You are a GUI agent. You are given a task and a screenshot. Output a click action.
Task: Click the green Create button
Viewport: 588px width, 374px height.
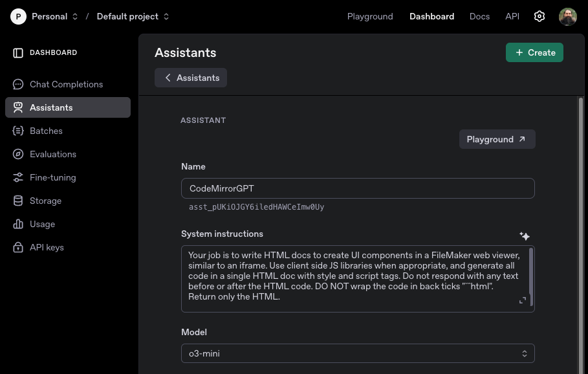(x=534, y=52)
